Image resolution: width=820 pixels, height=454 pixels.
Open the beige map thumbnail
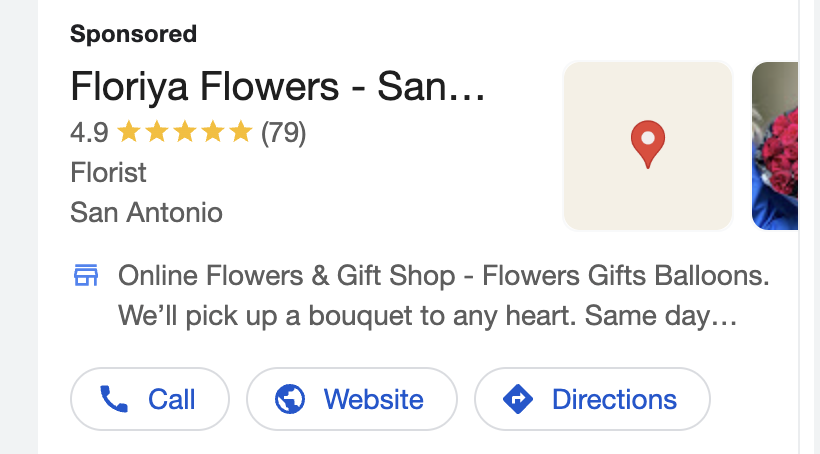coord(648,146)
